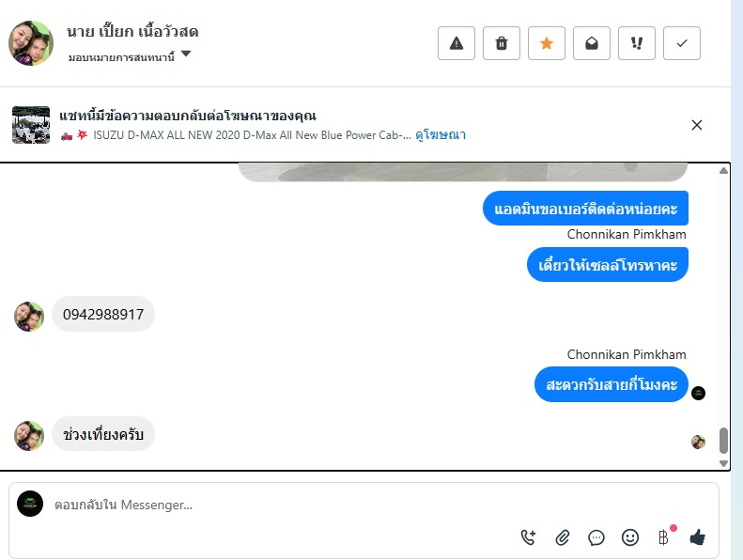Dismiss the ad reply banner
This screenshot has height=560, width=743.
click(x=697, y=125)
